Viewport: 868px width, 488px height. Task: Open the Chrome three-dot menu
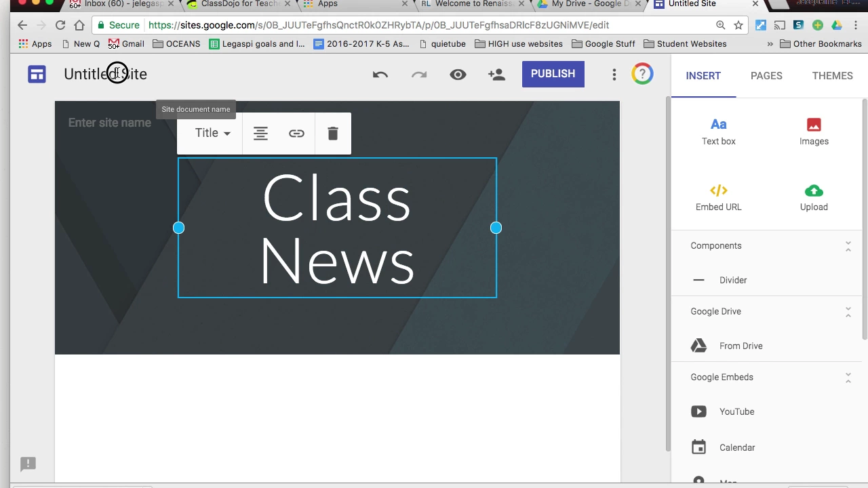coord(855,25)
